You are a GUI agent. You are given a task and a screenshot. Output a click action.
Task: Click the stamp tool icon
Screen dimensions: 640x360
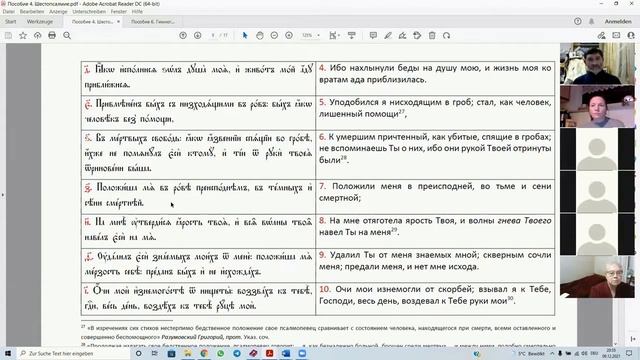click(417, 36)
